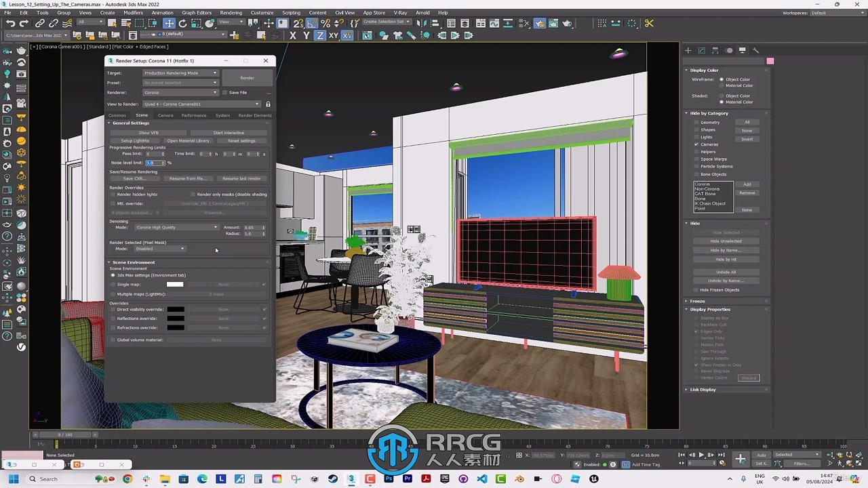The width and height of the screenshot is (868, 488).
Task: Constrain to X axis
Action: pyautogui.click(x=293, y=35)
